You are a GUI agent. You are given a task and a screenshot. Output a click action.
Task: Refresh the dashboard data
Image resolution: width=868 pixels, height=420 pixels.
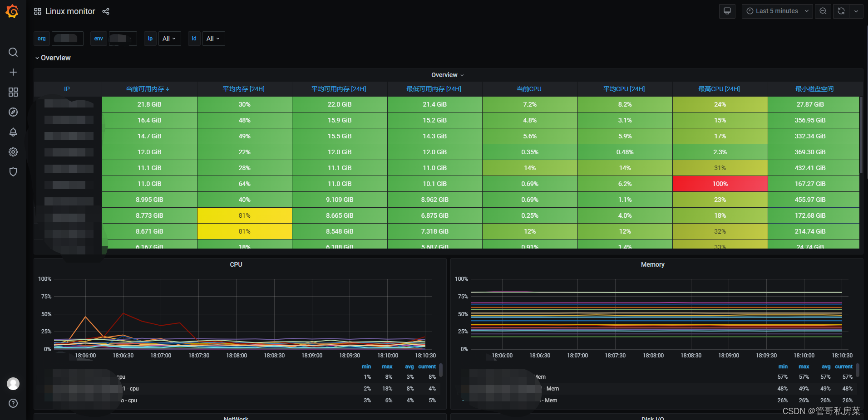841,11
